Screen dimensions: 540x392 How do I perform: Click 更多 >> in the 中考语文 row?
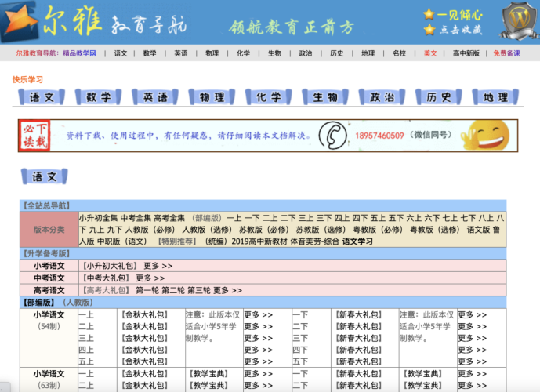(x=150, y=278)
